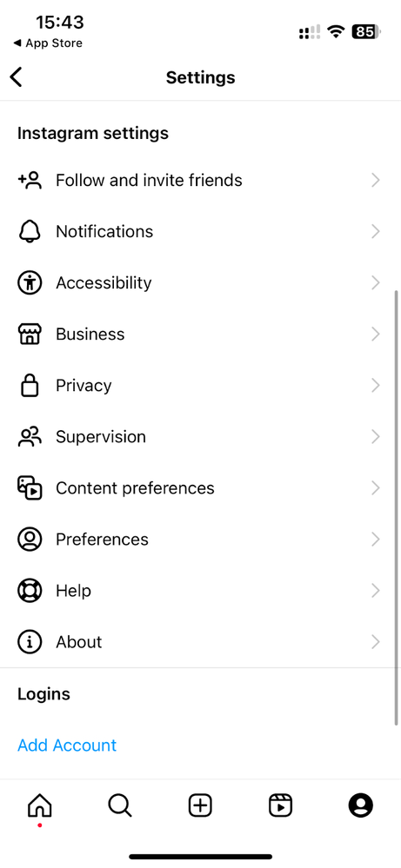401x868 pixels.
Task: Expand the About row chevron
Action: click(376, 642)
